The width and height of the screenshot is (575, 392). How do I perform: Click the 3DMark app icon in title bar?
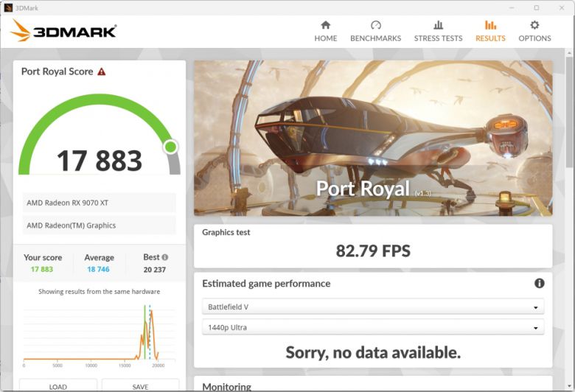(x=7, y=7)
